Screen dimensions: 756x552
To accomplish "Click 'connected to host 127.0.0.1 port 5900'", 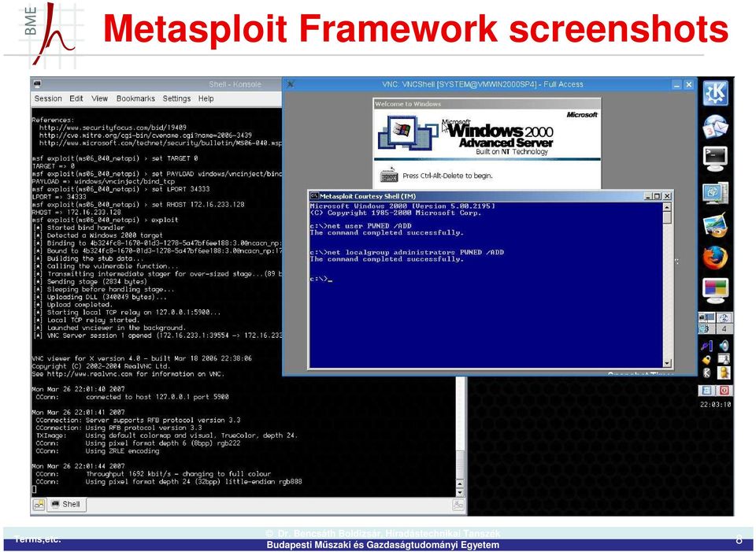I will click(x=157, y=397).
